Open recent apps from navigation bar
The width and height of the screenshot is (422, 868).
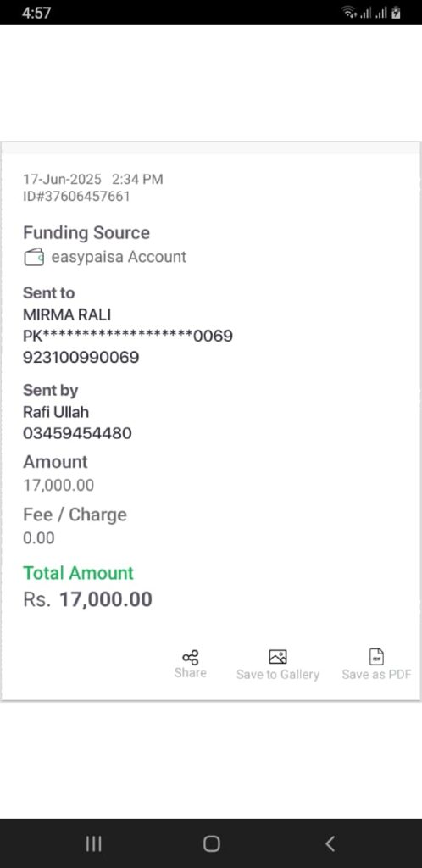click(94, 843)
